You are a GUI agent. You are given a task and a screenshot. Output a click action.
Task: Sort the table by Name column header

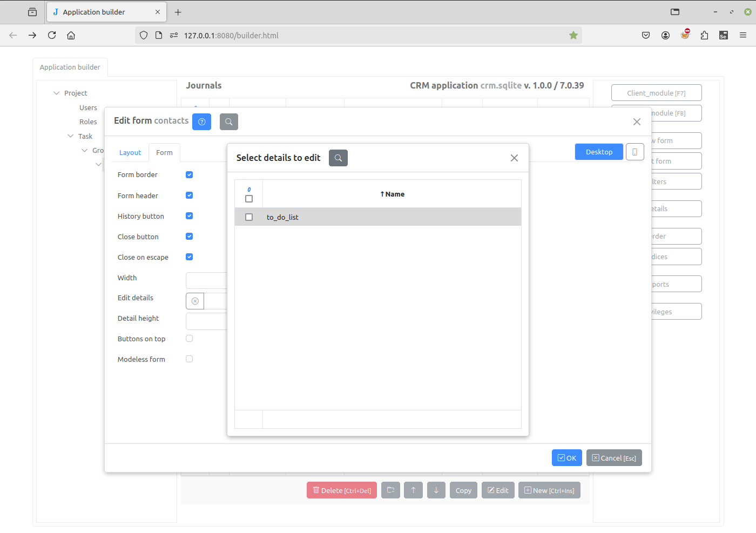(x=392, y=194)
